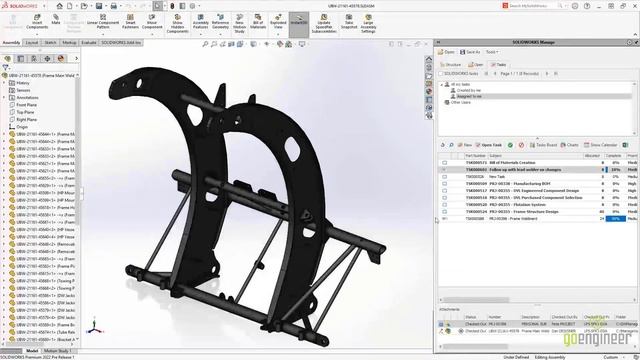The image size is (640, 360).
Task: Switch to the Layout ribbon tab
Action: [32, 42]
